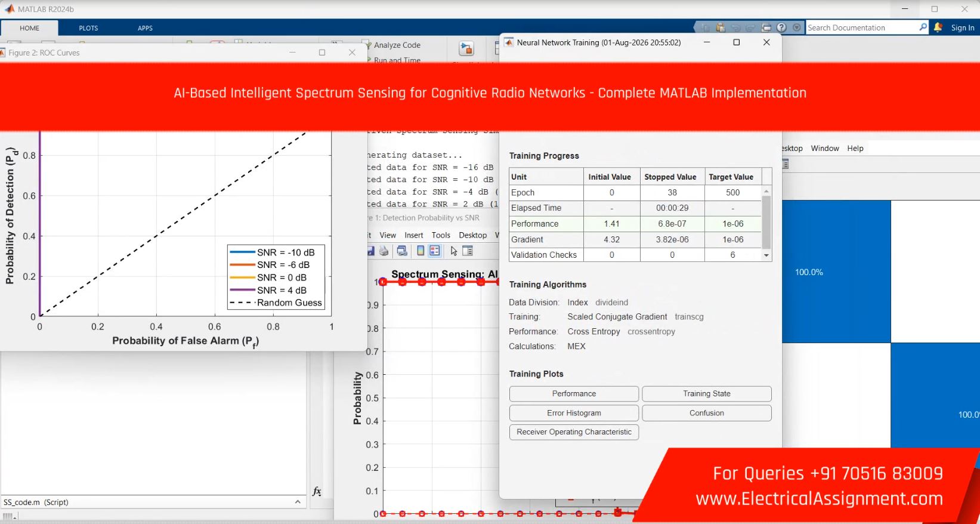The height and width of the screenshot is (524, 980).
Task: Click the Analyze Code button
Action: [391, 45]
